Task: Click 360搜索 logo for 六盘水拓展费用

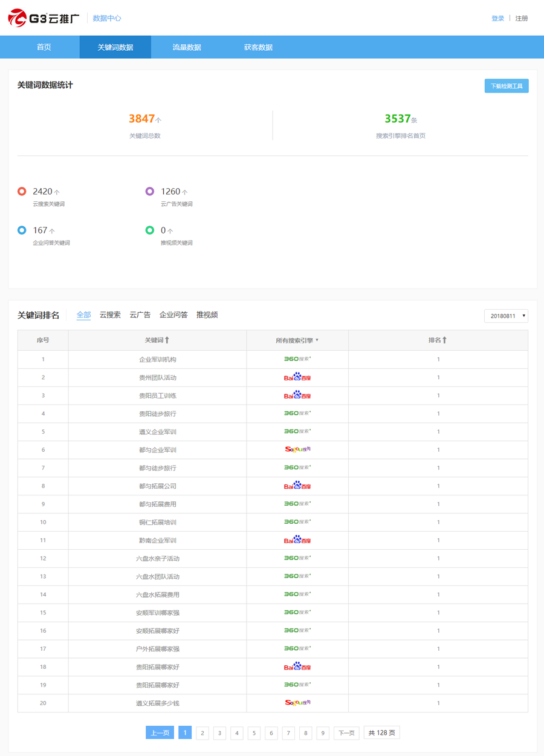Action: (297, 595)
